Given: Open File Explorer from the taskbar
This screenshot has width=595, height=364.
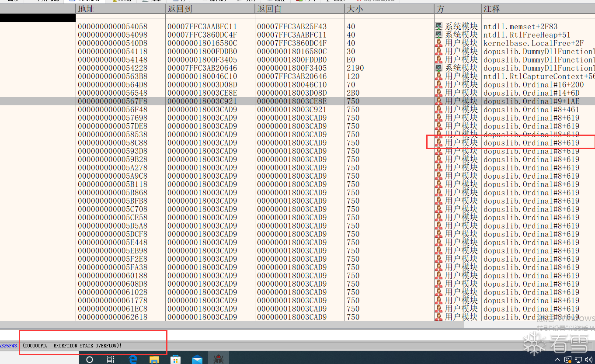Looking at the screenshot, I should point(154,359).
